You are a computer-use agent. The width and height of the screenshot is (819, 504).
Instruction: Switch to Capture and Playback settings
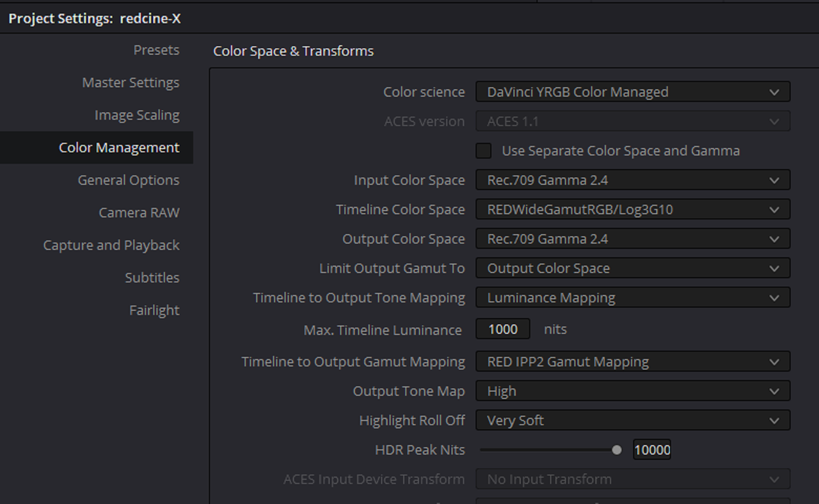point(111,246)
